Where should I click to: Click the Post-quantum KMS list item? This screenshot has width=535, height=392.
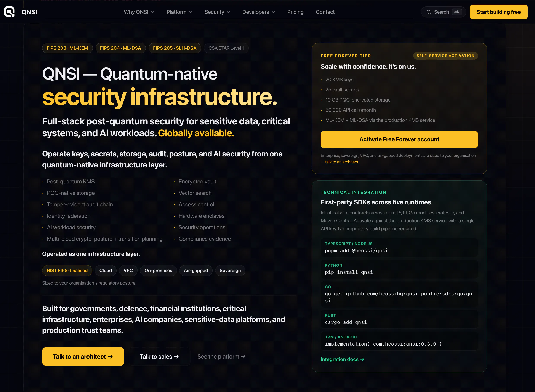tap(70, 182)
